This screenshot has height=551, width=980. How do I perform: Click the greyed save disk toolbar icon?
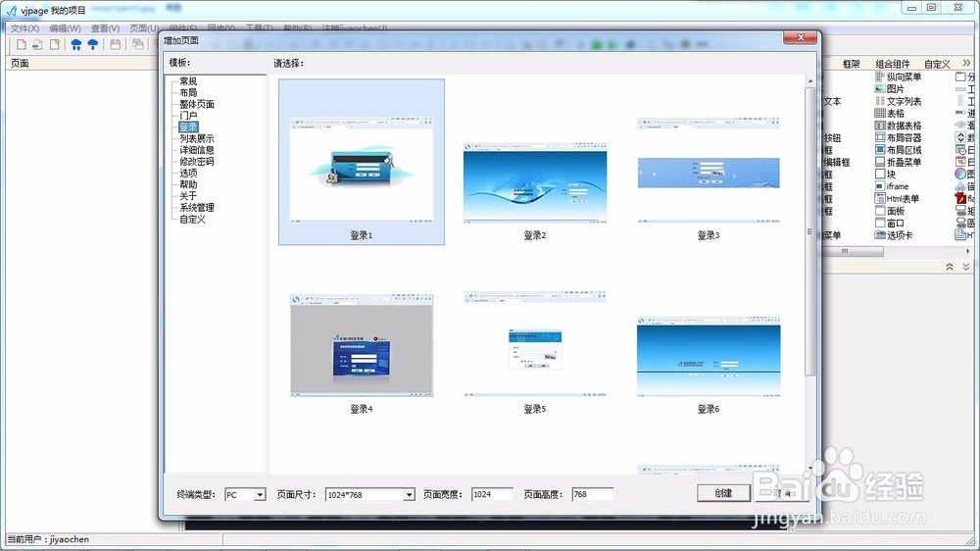pos(115,44)
